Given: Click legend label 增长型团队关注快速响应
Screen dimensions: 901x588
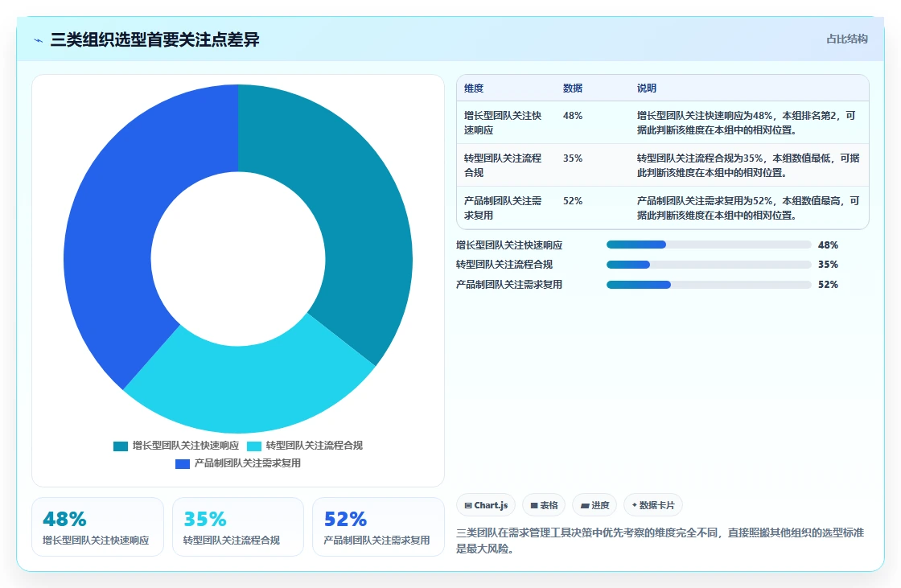Looking at the screenshot, I should [186, 446].
